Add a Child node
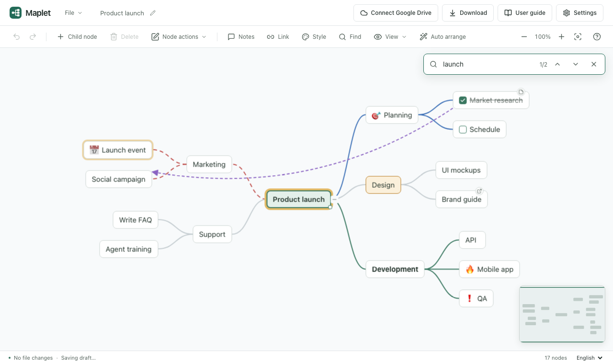This screenshot has height=364, width=613. click(x=77, y=37)
